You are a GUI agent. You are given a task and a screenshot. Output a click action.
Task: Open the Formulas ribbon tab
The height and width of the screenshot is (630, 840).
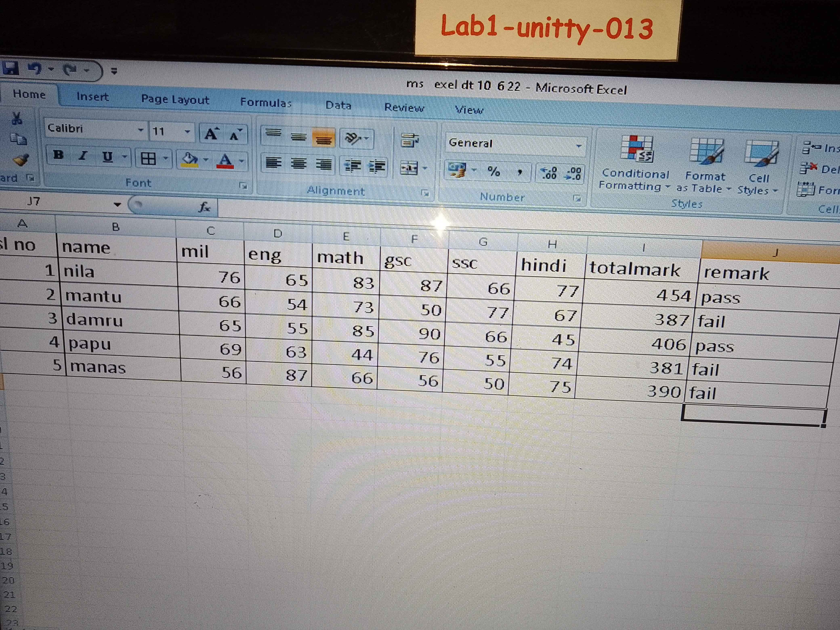pyautogui.click(x=266, y=103)
